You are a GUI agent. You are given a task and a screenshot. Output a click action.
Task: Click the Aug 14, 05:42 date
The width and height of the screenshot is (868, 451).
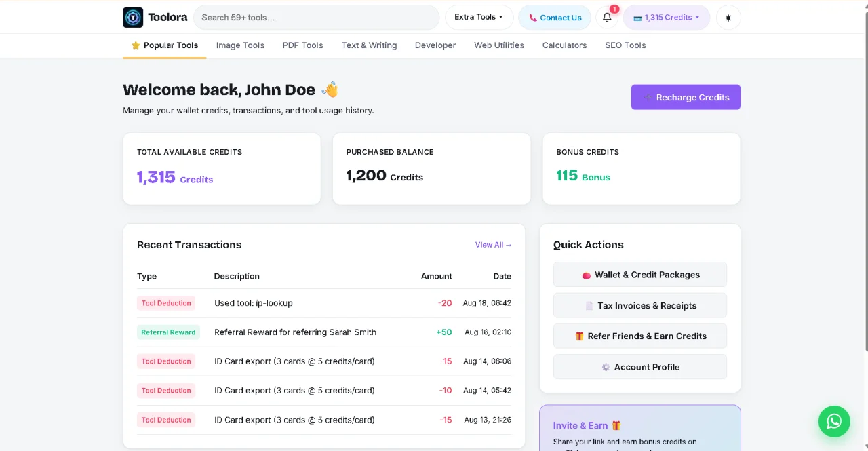[x=487, y=391]
